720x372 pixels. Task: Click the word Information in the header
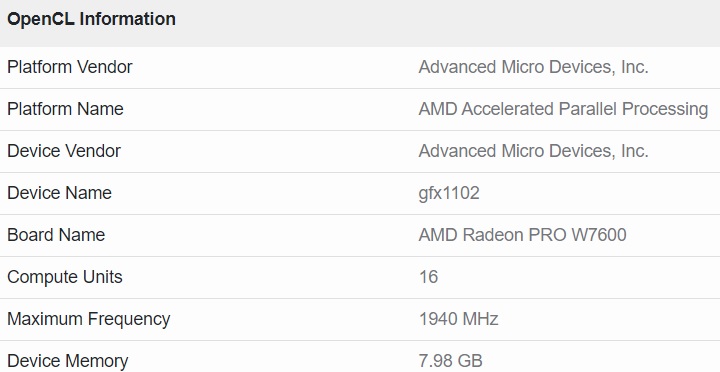click(x=128, y=19)
